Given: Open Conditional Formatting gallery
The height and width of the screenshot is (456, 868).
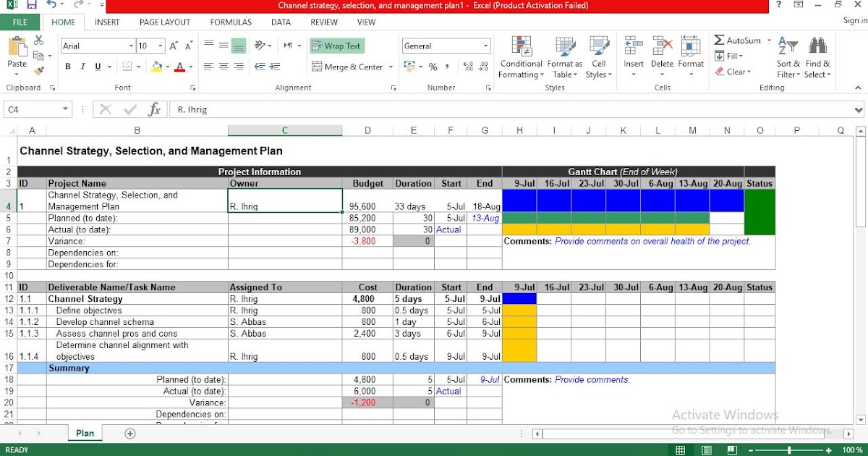Looking at the screenshot, I should pyautogui.click(x=520, y=58).
